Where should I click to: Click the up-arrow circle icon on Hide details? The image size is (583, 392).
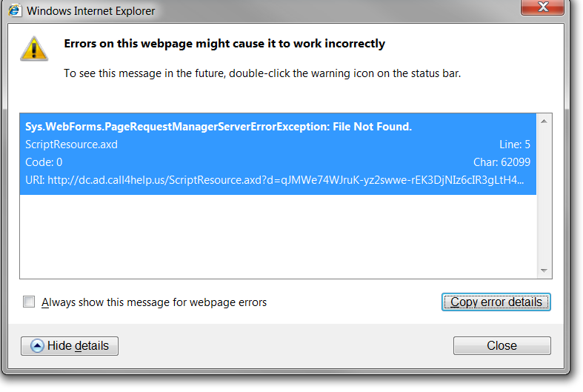37,346
